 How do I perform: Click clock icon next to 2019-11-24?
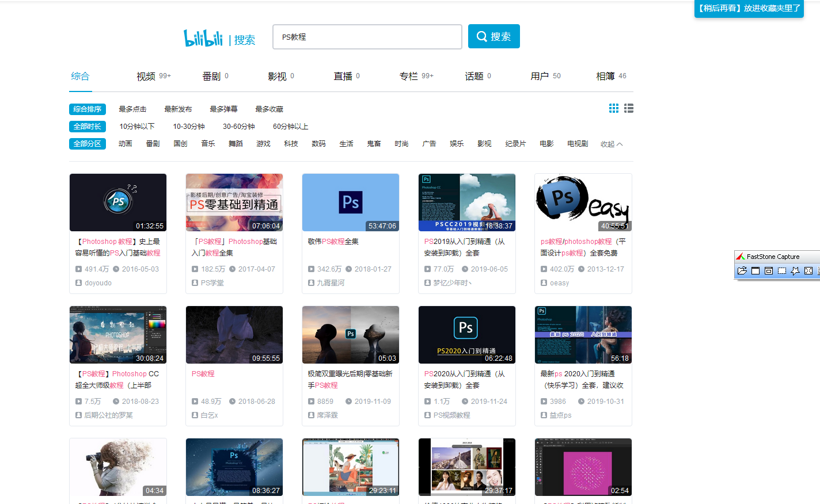pyautogui.click(x=465, y=401)
